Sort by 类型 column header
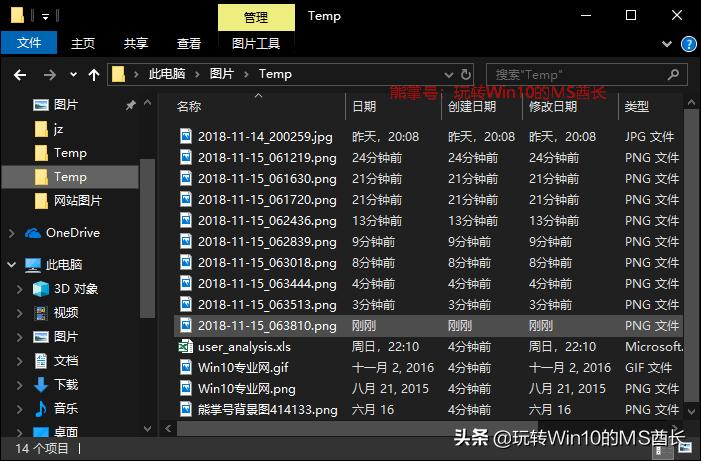Image resolution: width=701 pixels, height=461 pixels. pos(637,107)
